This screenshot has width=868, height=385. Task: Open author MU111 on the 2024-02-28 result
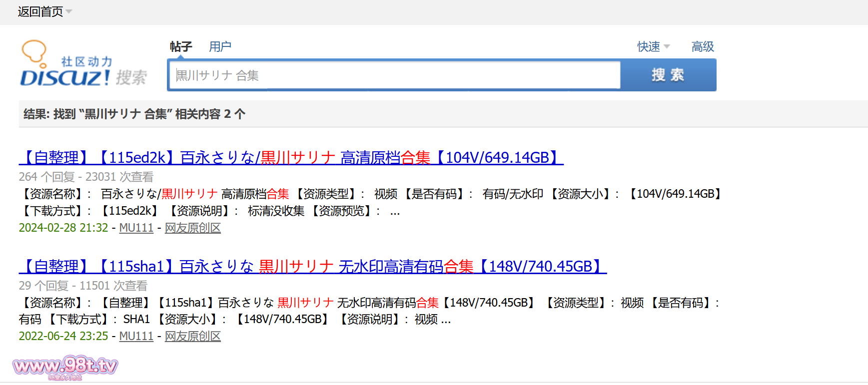point(136,228)
